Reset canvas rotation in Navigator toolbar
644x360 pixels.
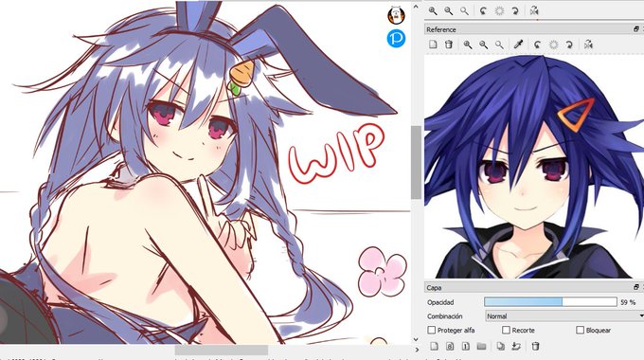pyautogui.click(x=499, y=11)
